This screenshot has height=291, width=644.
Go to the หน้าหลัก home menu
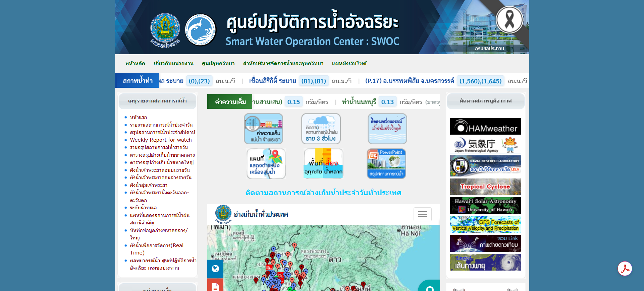[x=135, y=63]
